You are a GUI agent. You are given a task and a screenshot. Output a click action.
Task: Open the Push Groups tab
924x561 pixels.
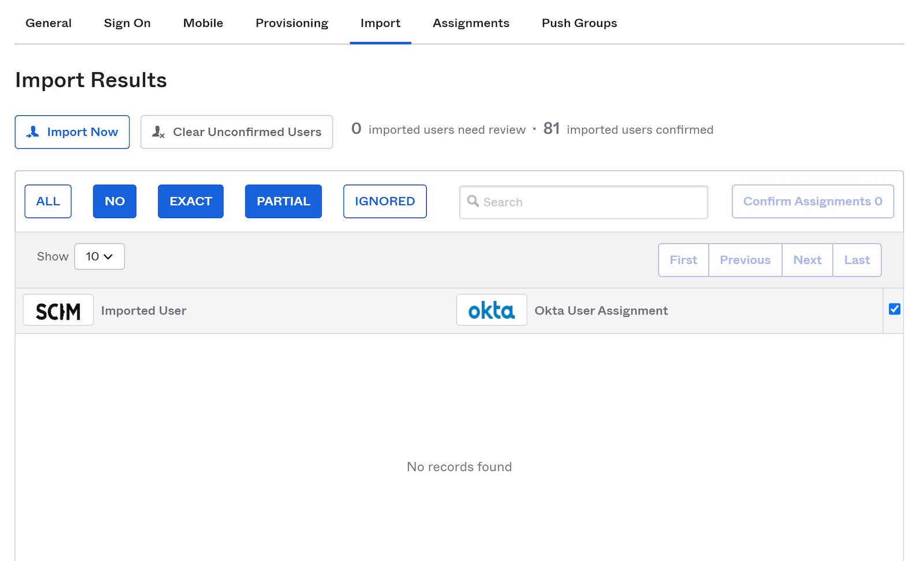tap(579, 23)
